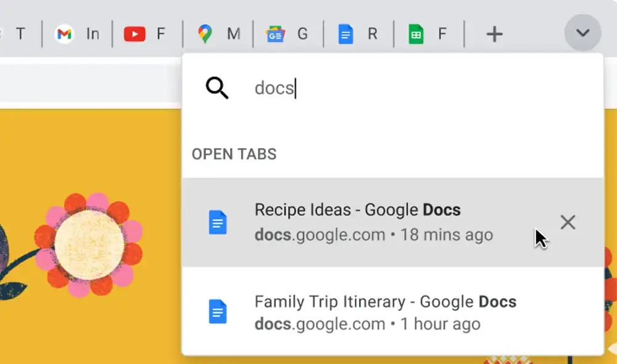This screenshot has height=364, width=617.
Task: Select the blue Google Docs tab favicon
Action: coord(346,34)
